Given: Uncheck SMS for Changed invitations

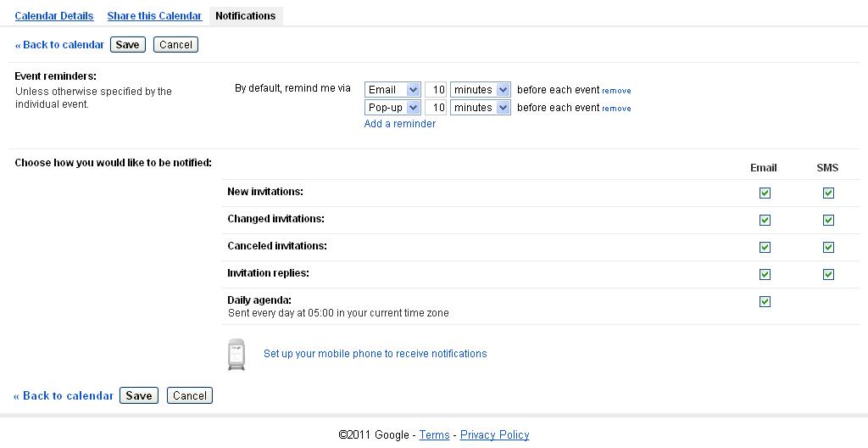Looking at the screenshot, I should (828, 220).
